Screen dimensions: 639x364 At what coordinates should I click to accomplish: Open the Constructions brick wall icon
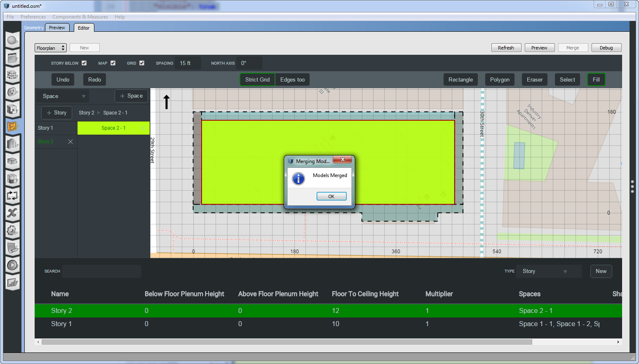(x=12, y=75)
